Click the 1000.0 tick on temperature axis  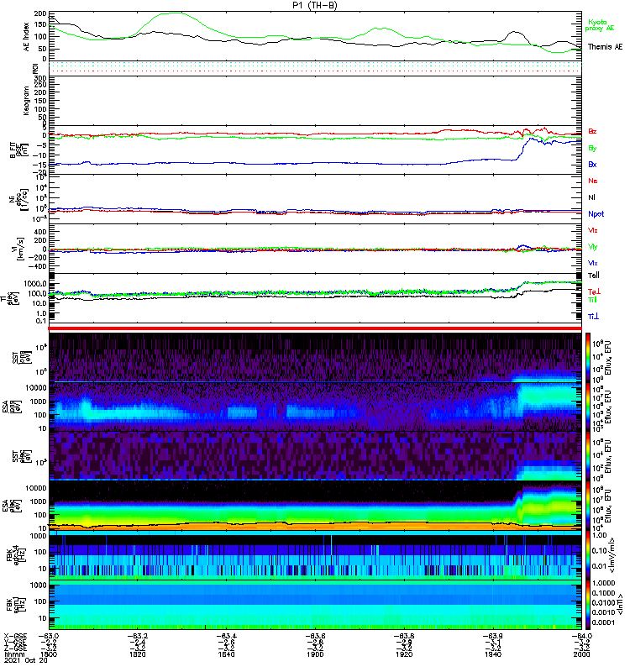tap(35, 284)
